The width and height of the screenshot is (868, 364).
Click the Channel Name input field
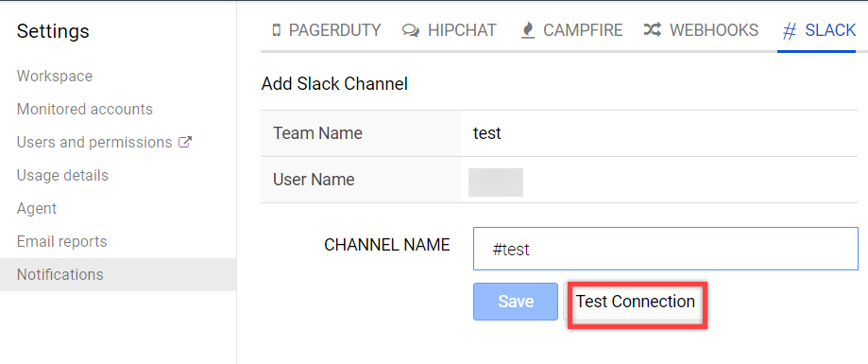pyautogui.click(x=665, y=249)
